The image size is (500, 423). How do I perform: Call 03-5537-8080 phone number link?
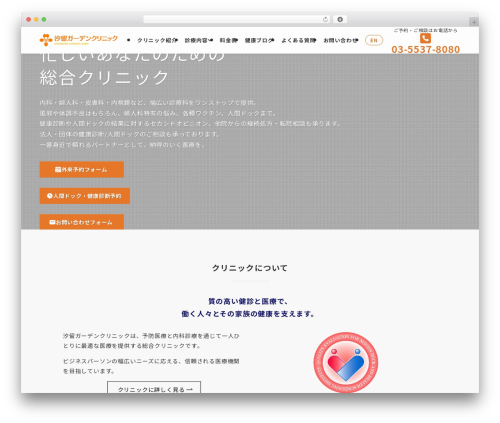(x=426, y=49)
